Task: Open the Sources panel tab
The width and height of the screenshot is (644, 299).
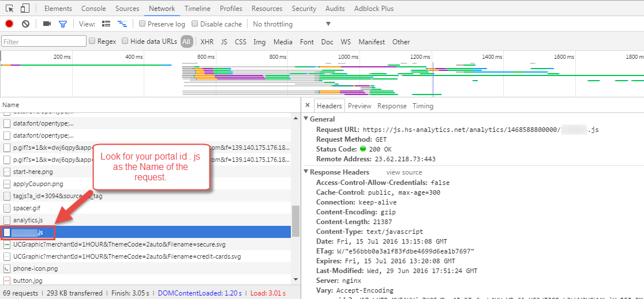Action: click(127, 8)
